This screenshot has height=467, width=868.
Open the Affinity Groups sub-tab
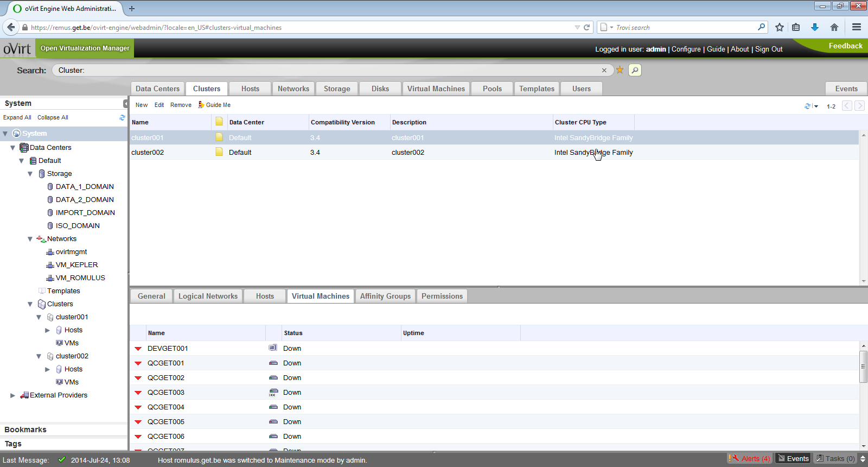click(x=385, y=296)
